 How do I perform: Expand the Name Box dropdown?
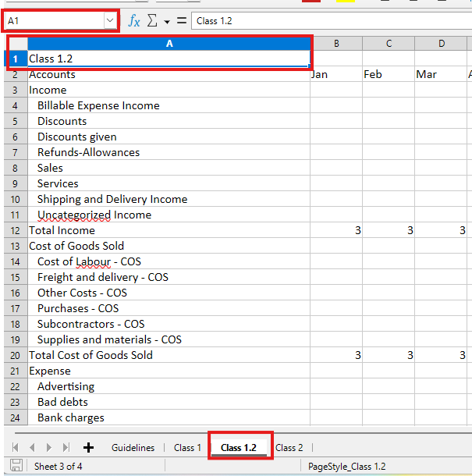pyautogui.click(x=110, y=21)
